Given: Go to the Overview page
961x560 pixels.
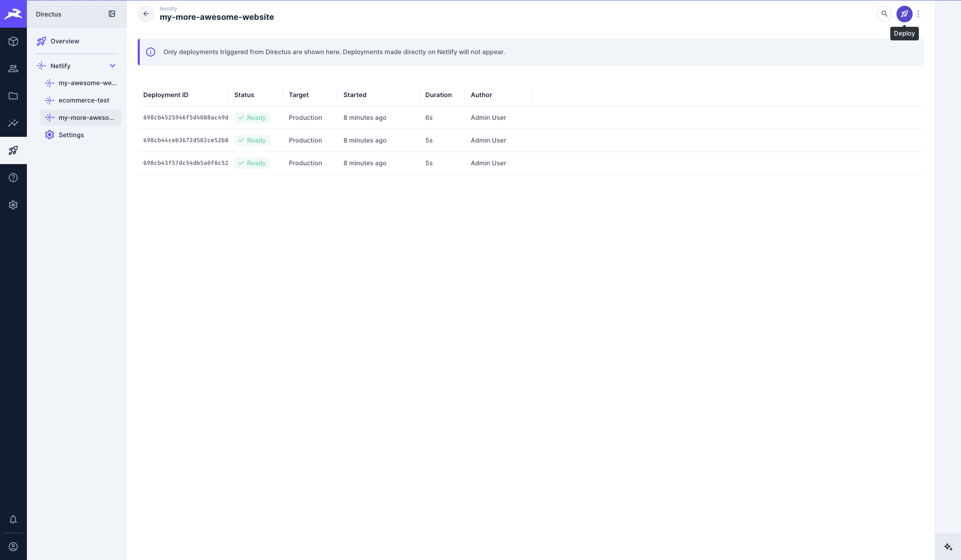Looking at the screenshot, I should tap(65, 41).
